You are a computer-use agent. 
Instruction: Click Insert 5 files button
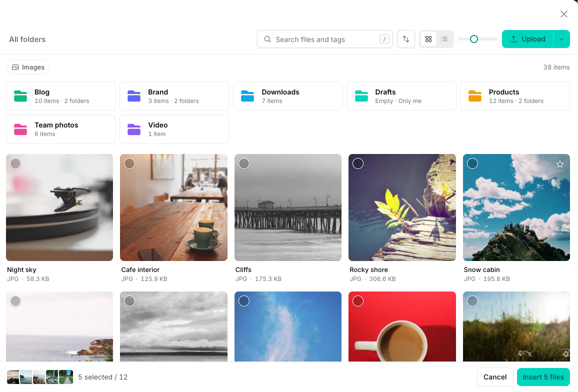pos(543,377)
